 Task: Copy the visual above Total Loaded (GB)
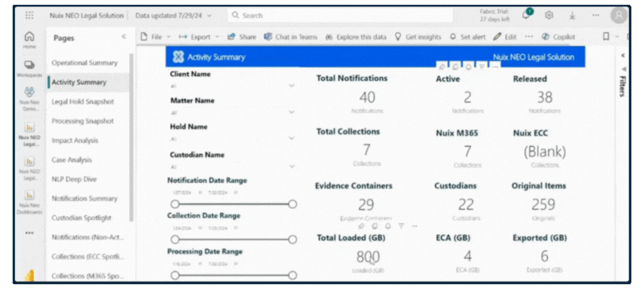(x=374, y=226)
